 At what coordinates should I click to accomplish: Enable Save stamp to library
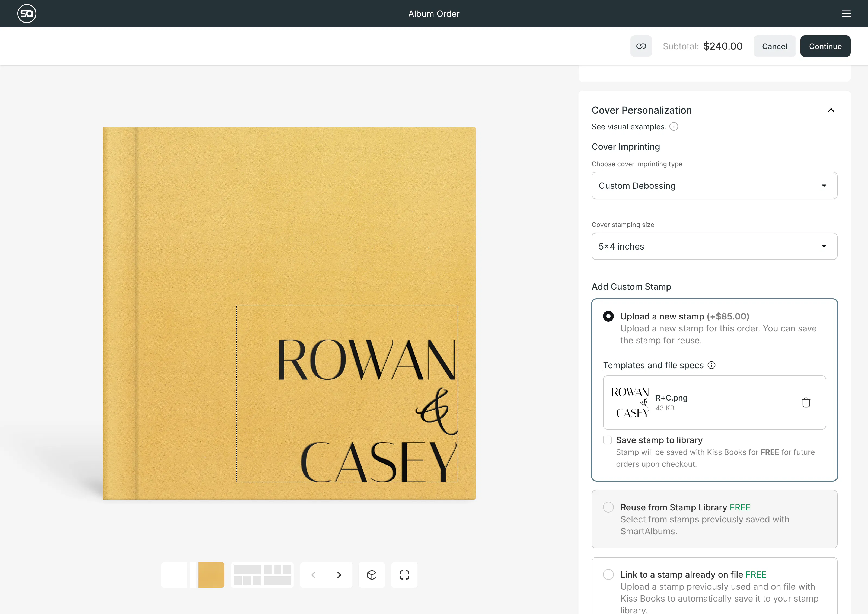point(608,440)
